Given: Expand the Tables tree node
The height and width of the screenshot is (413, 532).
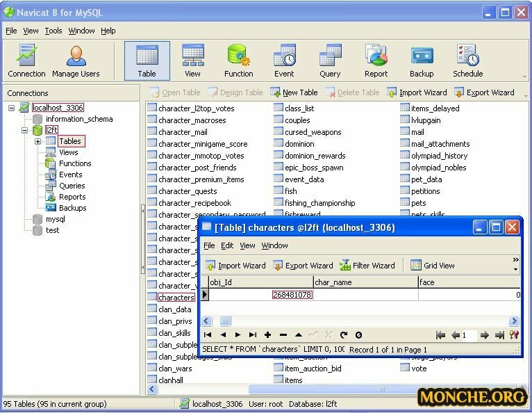Looking at the screenshot, I should coord(38,142).
